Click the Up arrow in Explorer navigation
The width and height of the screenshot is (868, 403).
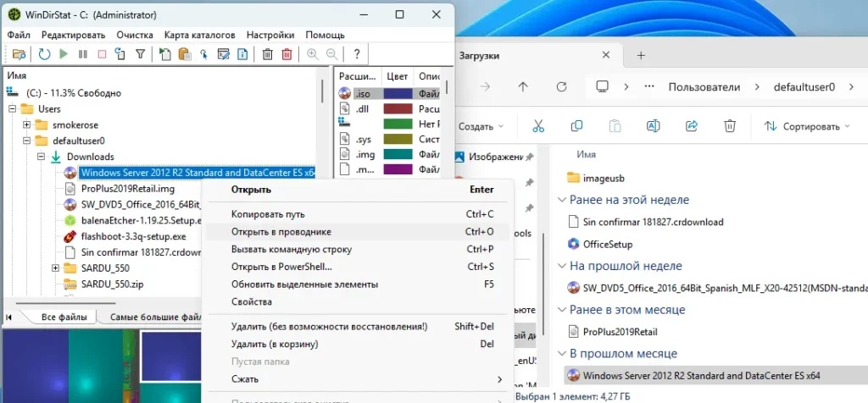tap(523, 87)
